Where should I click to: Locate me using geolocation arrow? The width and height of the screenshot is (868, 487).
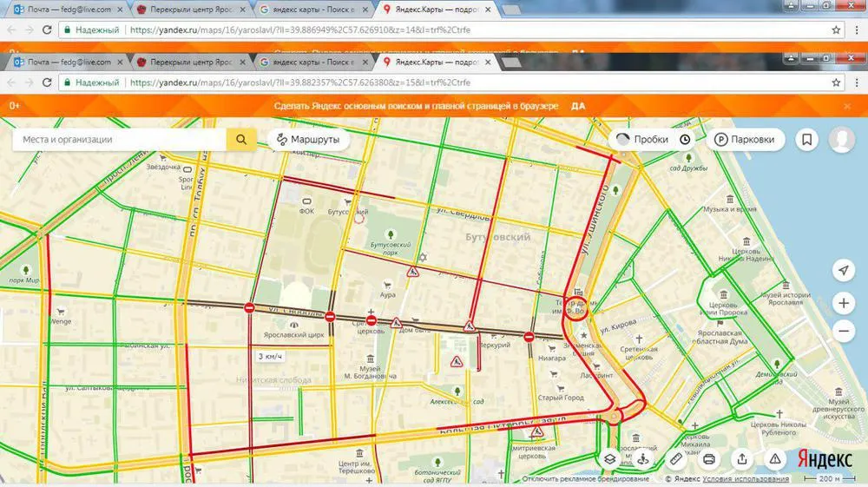[x=843, y=270]
